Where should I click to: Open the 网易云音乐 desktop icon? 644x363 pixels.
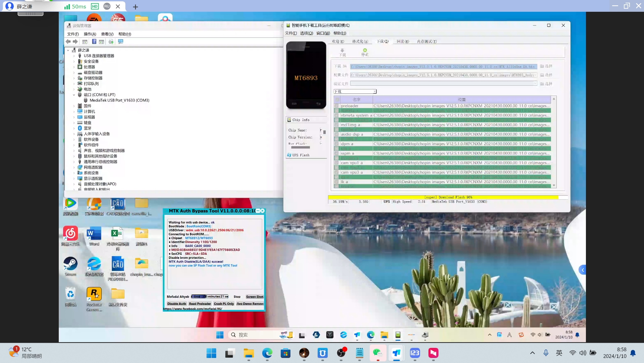[71, 236]
